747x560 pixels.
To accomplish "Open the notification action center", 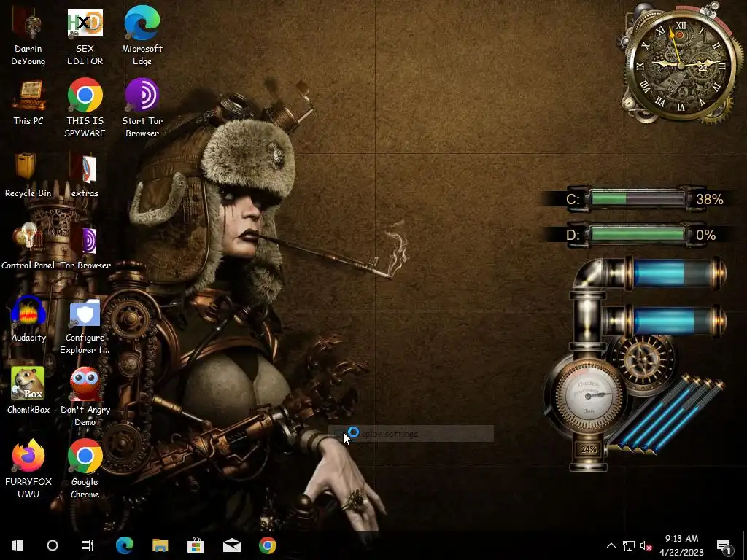I will coord(724,545).
